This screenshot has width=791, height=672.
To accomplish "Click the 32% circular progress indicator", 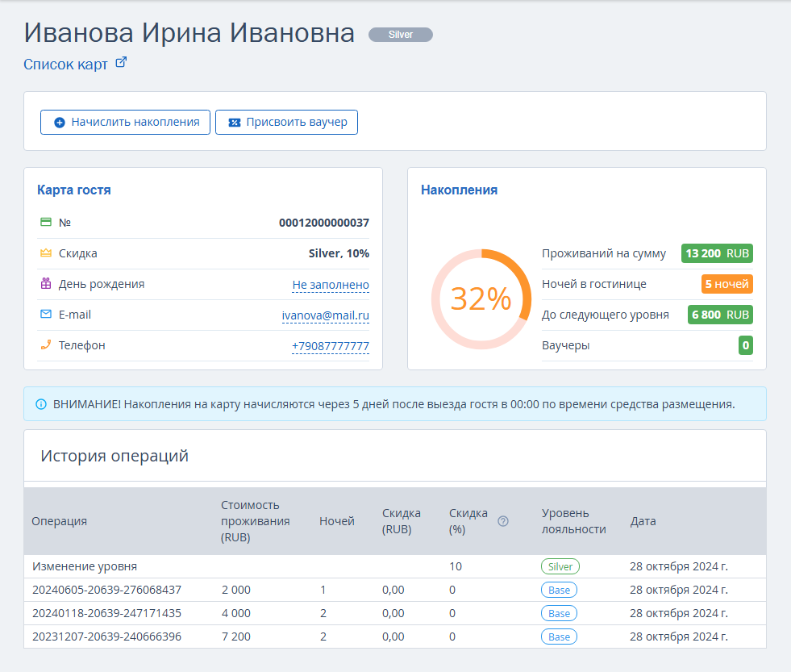I will coord(481,299).
